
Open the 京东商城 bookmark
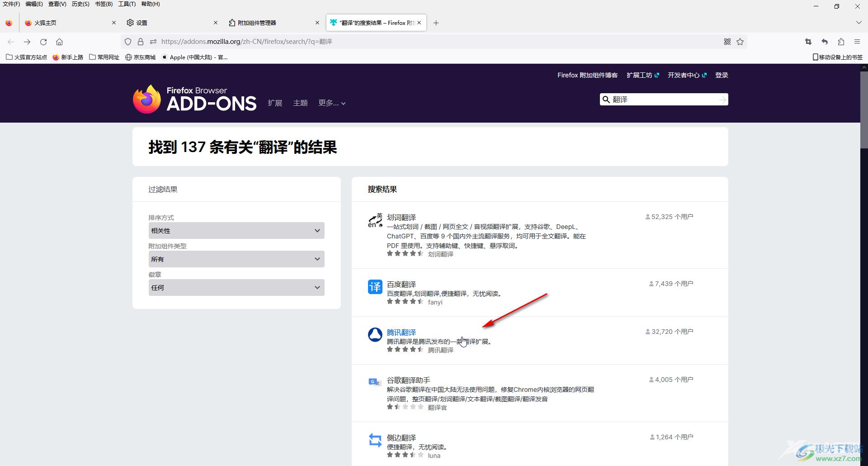click(141, 57)
